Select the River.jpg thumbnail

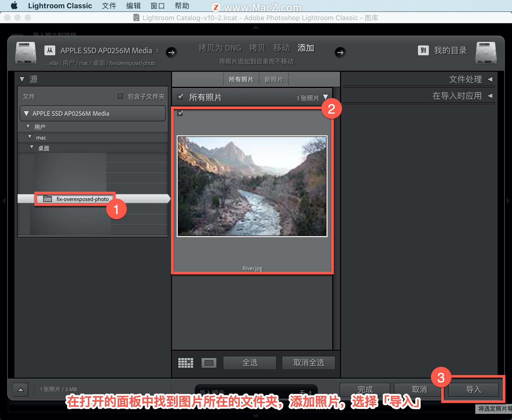coord(252,186)
